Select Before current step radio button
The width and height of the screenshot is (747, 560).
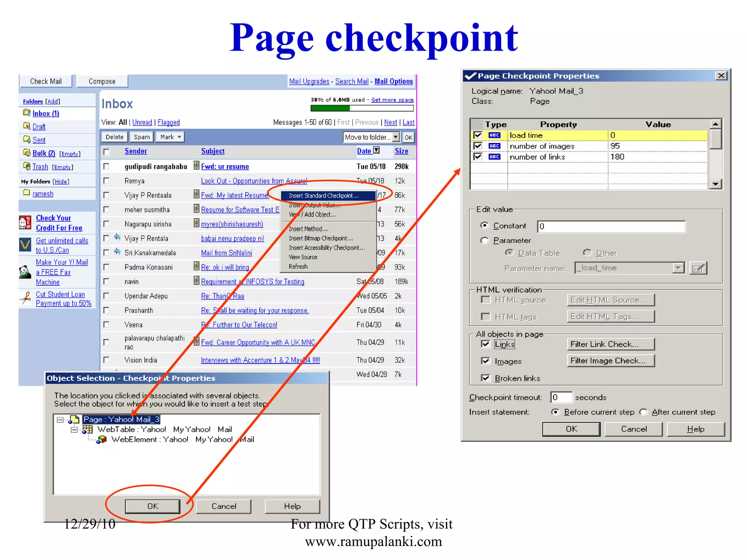pyautogui.click(x=556, y=412)
